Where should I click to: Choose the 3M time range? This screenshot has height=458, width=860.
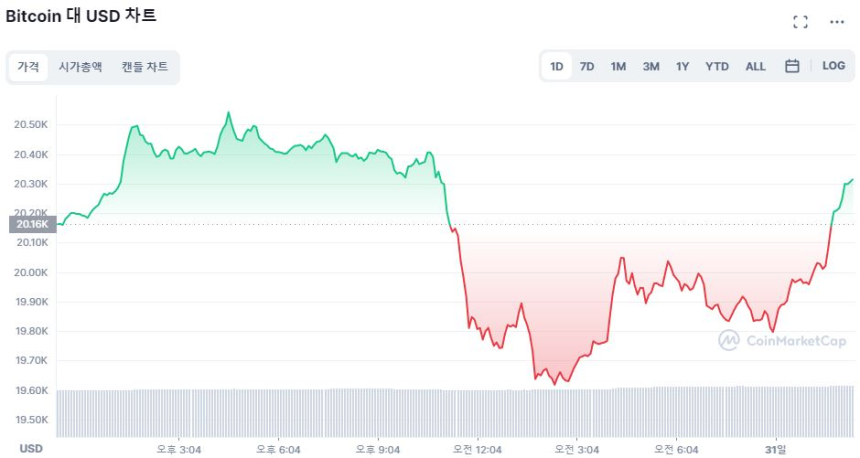[651, 67]
